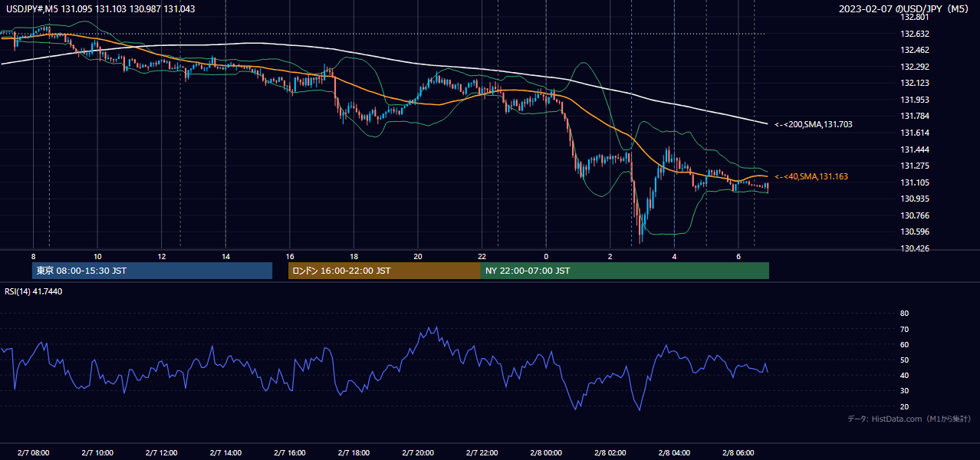Click RSI scale level 60
This screenshot has width=980, height=460.
tap(905, 344)
